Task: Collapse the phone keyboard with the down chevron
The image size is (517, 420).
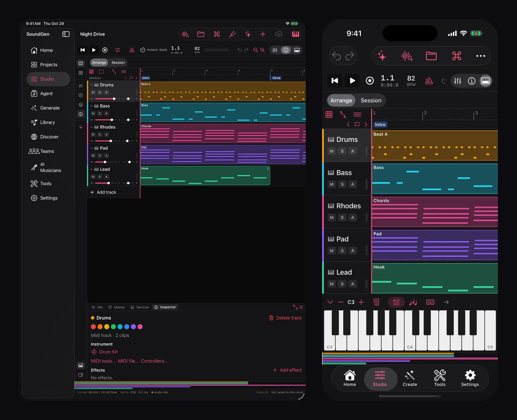Action: (330, 302)
